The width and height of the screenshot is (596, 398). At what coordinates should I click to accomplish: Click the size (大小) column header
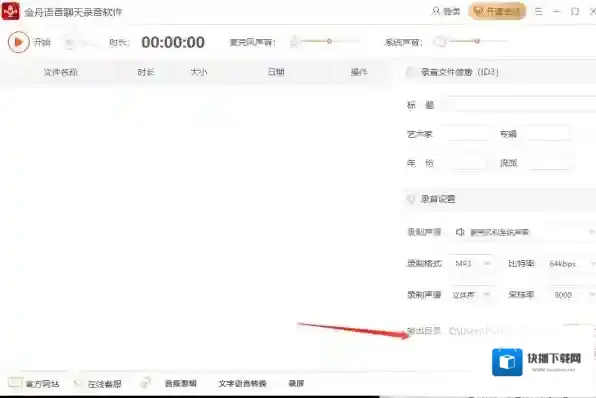pyautogui.click(x=199, y=72)
